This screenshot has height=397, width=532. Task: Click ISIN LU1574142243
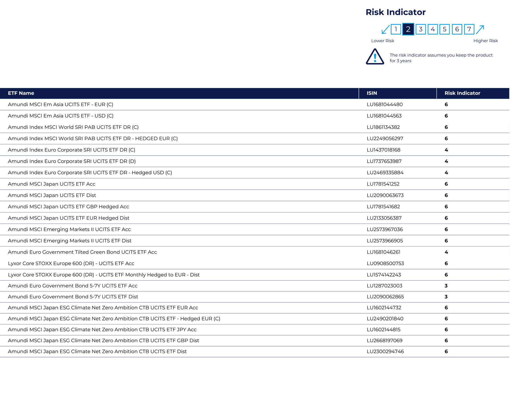pyautogui.click(x=384, y=275)
